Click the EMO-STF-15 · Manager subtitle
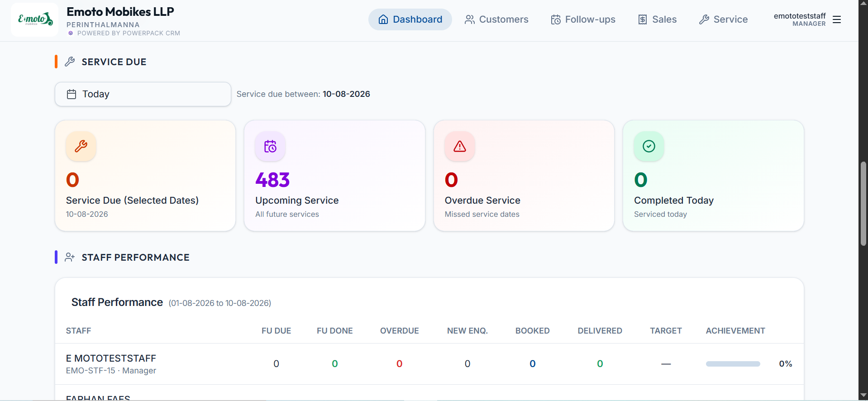 click(111, 371)
